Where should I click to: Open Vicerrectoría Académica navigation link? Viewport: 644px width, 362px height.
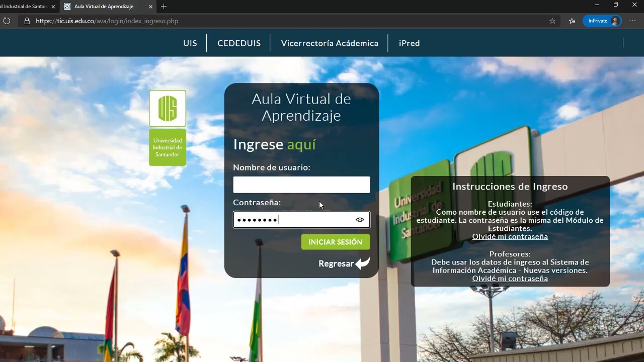[330, 43]
